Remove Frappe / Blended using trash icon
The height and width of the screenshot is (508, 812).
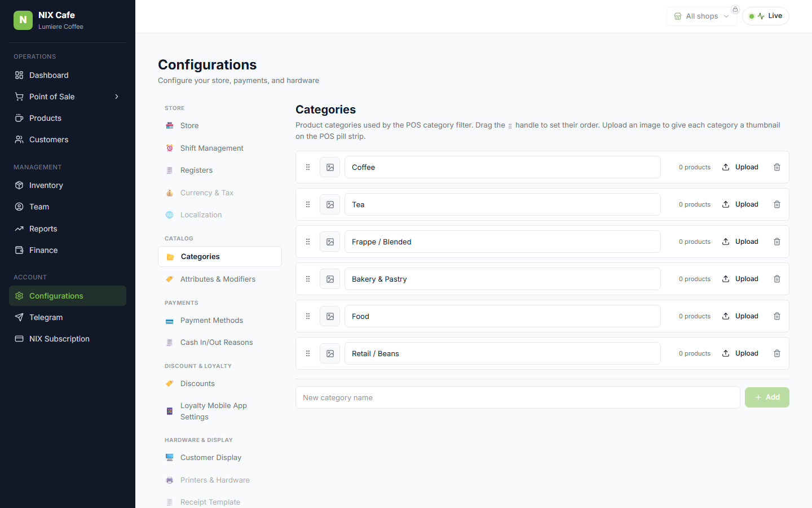pyautogui.click(x=777, y=242)
